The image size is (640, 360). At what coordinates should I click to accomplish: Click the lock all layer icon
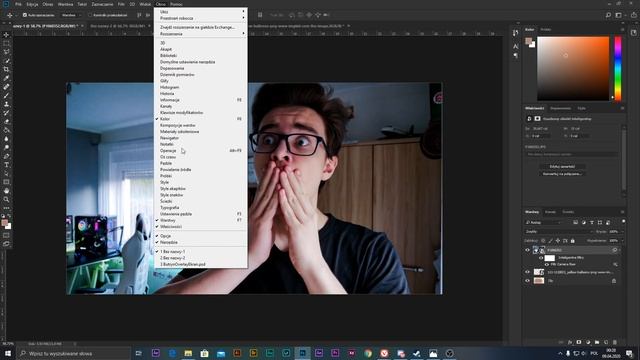click(573, 241)
